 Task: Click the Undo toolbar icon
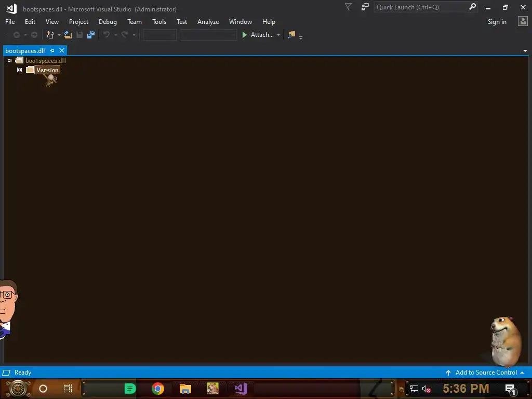click(107, 35)
